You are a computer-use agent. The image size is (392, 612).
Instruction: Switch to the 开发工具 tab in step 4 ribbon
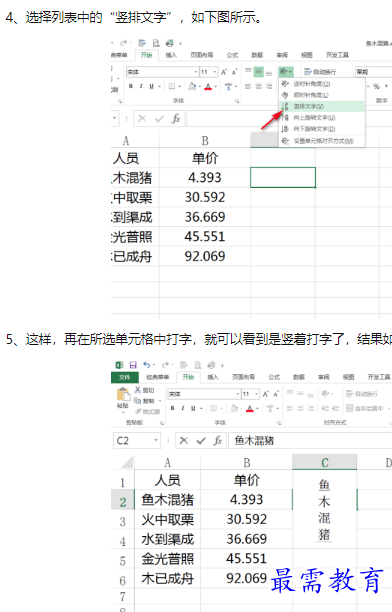click(x=337, y=55)
